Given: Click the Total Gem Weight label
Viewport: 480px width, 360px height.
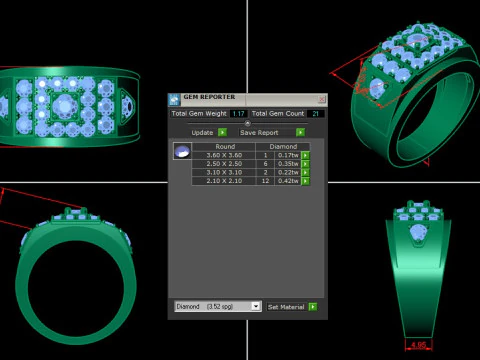Looking at the screenshot, I should pyautogui.click(x=199, y=114).
